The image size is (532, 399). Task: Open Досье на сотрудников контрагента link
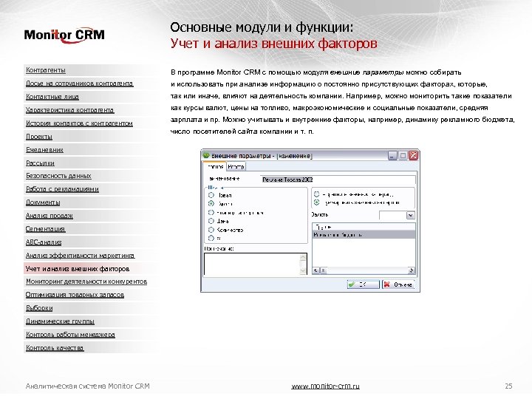(79, 83)
